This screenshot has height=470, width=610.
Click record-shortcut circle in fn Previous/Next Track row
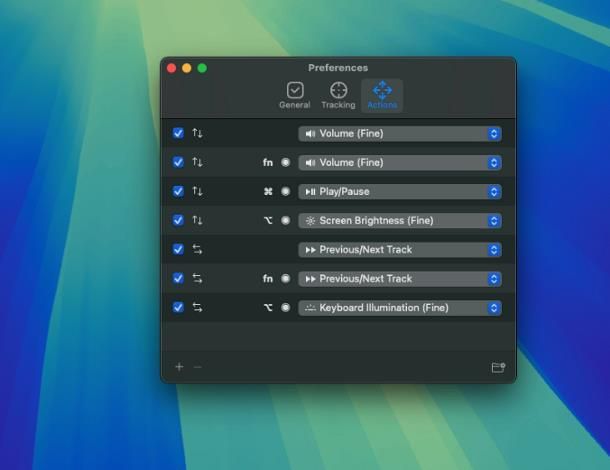tap(286, 279)
